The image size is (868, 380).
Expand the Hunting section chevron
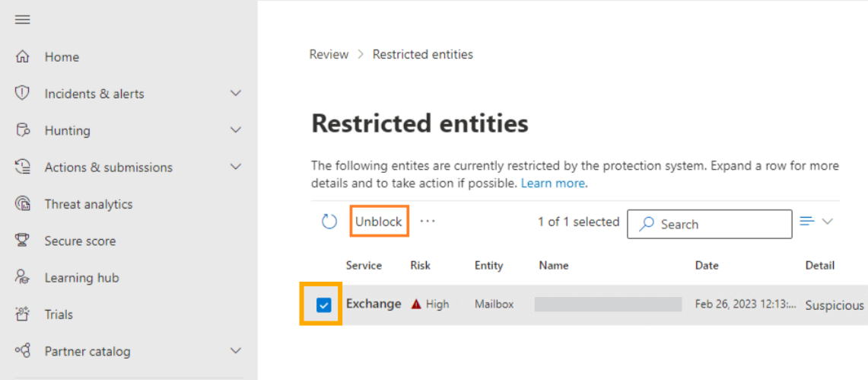pyautogui.click(x=236, y=131)
